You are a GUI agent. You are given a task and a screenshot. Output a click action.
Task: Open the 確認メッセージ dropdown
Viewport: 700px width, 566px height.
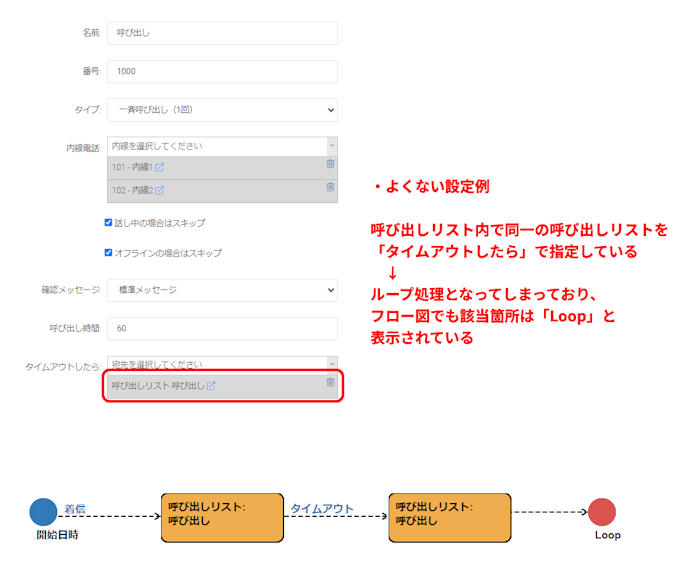pyautogui.click(x=222, y=290)
